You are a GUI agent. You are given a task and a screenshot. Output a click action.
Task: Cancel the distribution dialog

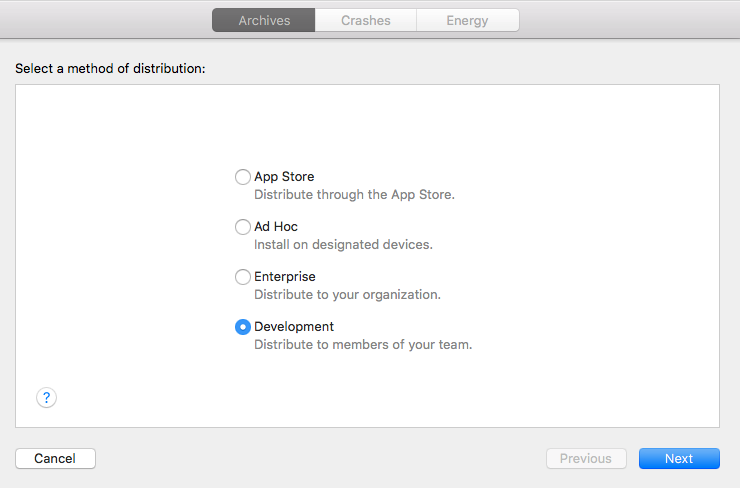coord(55,458)
